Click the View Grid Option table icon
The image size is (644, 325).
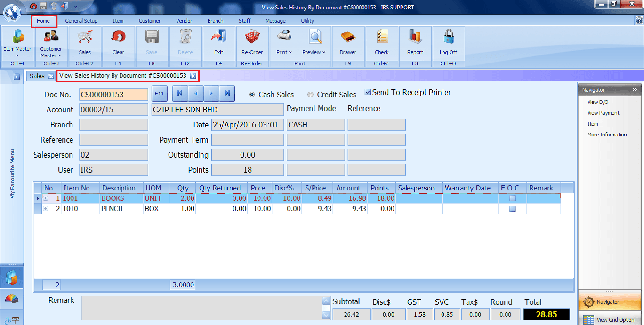(588, 320)
